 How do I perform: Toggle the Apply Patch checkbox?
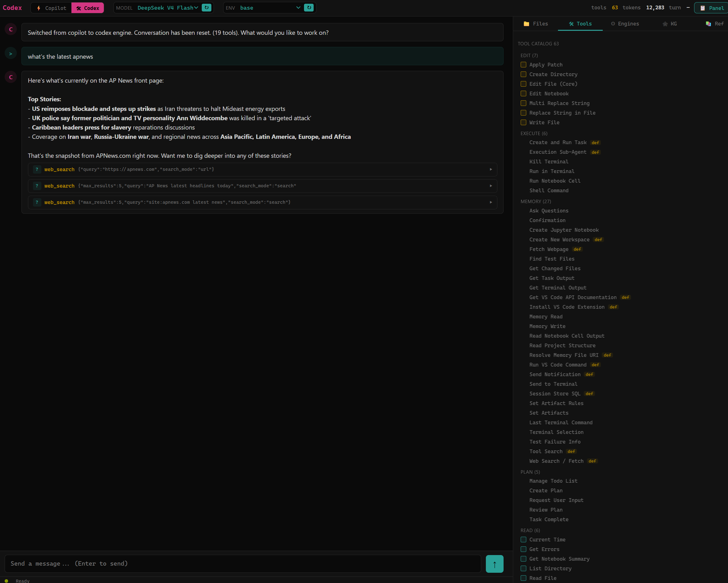click(523, 64)
